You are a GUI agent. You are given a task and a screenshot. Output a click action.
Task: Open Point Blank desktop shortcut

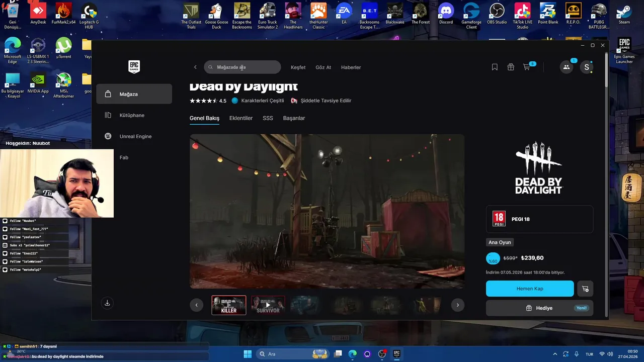(548, 15)
